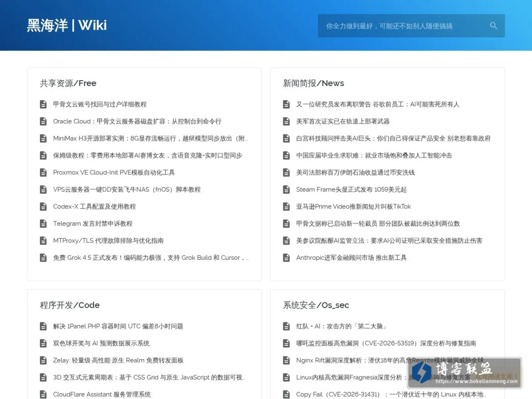This screenshot has height=399, width=532.
Task: Click document icon beside 甲骨文云账号找回与过户详细教程
Action: coord(43,104)
